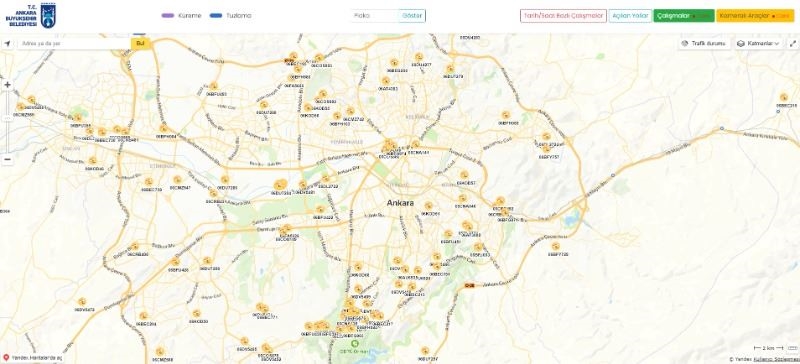Click vehicle marker 06BFY757
Viewport: 800px width, 364px height.
pos(546,150)
